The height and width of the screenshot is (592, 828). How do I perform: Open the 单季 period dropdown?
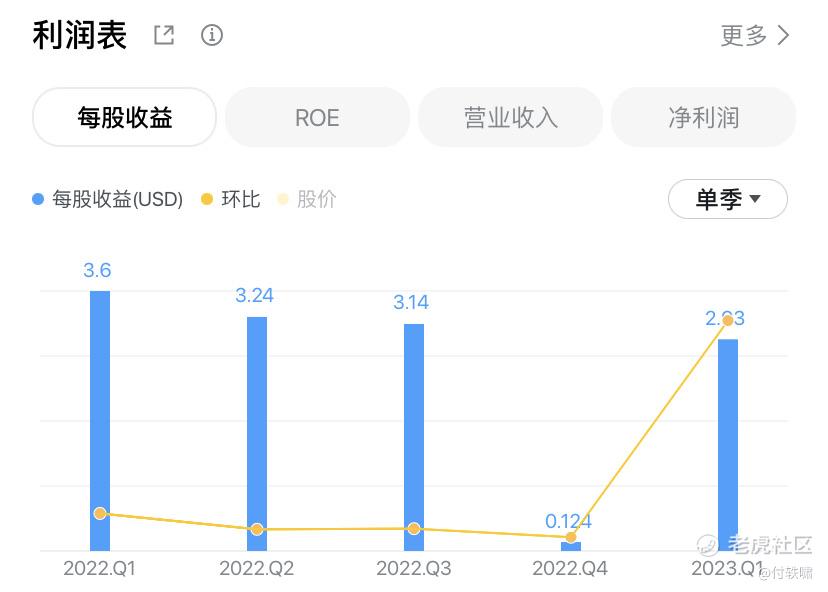coord(728,199)
